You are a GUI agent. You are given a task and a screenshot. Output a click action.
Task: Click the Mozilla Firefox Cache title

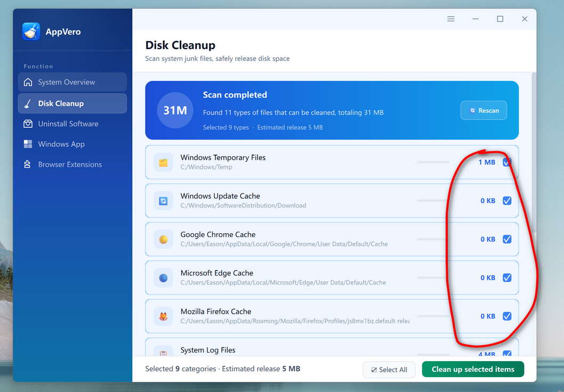coord(216,311)
